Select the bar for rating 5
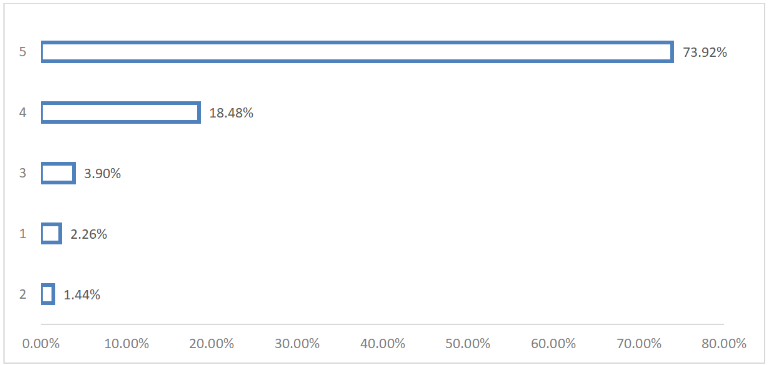 point(358,52)
